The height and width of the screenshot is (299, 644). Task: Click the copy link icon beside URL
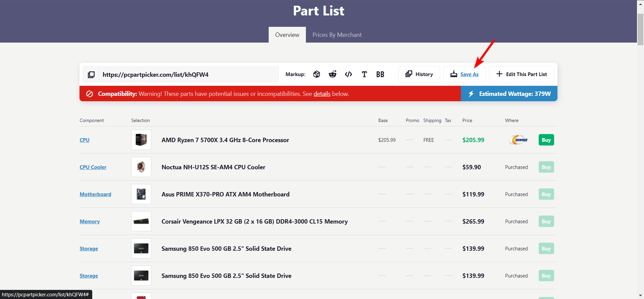pos(91,74)
